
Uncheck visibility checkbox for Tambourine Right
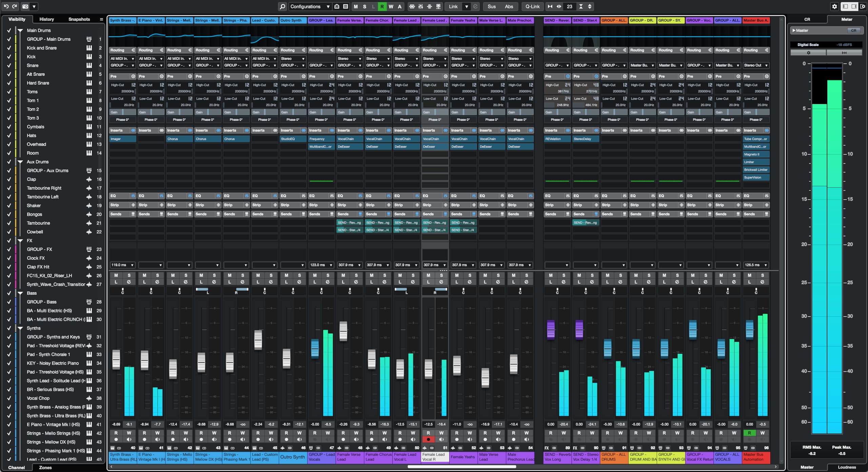(9, 188)
